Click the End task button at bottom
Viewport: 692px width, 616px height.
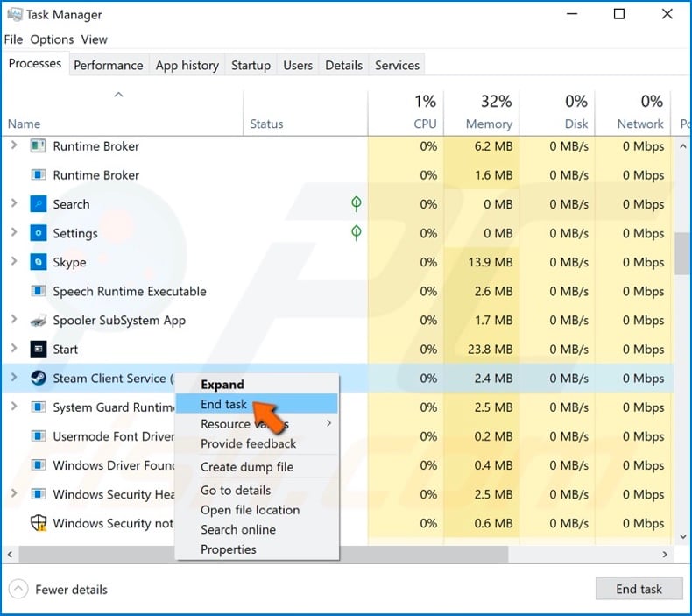(x=639, y=589)
